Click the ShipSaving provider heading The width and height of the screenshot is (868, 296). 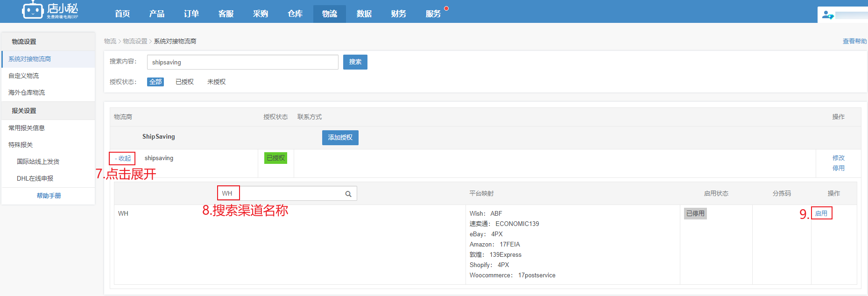(x=159, y=137)
